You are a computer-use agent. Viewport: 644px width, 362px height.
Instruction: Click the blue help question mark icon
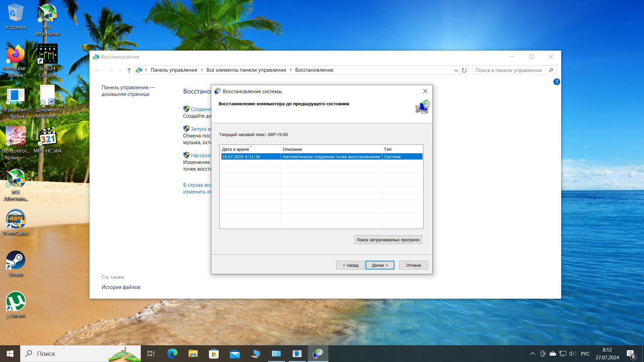coord(556,82)
